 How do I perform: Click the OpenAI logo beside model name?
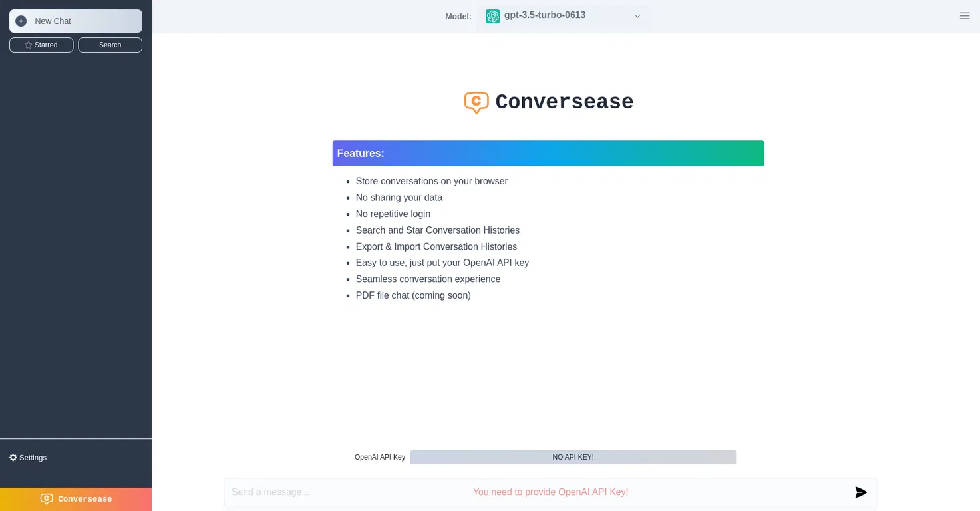493,16
